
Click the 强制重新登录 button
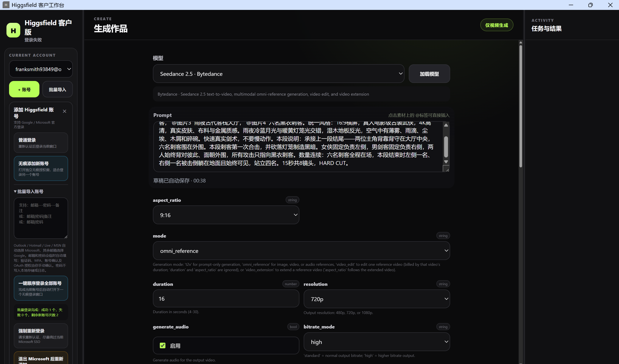[x=41, y=336]
